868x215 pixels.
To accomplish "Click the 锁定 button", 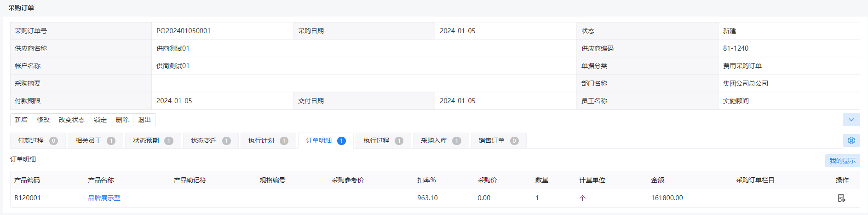I will pyautogui.click(x=100, y=120).
